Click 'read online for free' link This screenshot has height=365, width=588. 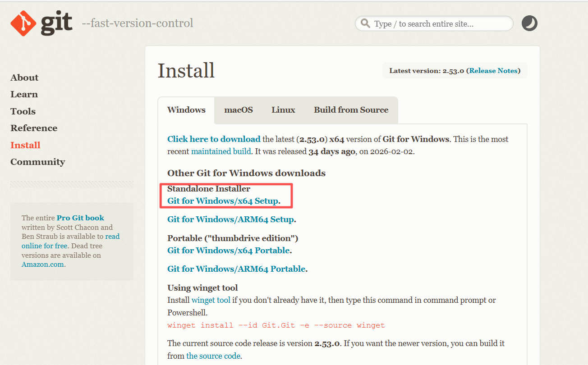(x=71, y=241)
